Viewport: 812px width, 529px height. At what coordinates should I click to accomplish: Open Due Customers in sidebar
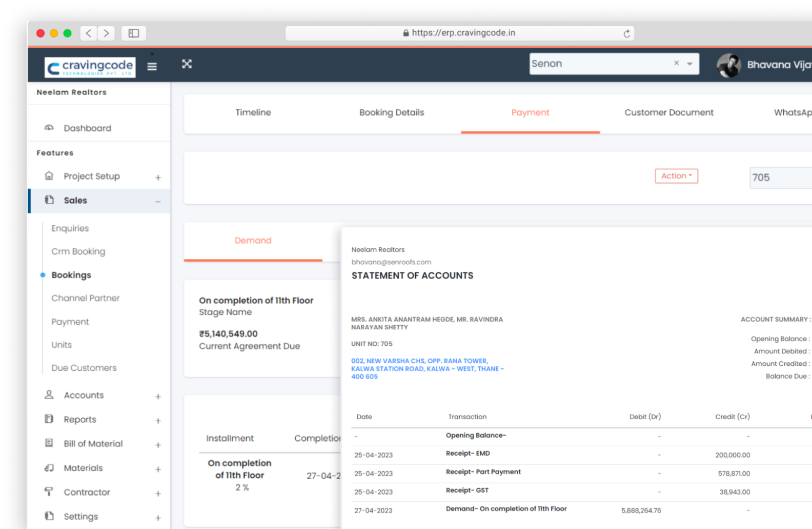click(x=84, y=368)
